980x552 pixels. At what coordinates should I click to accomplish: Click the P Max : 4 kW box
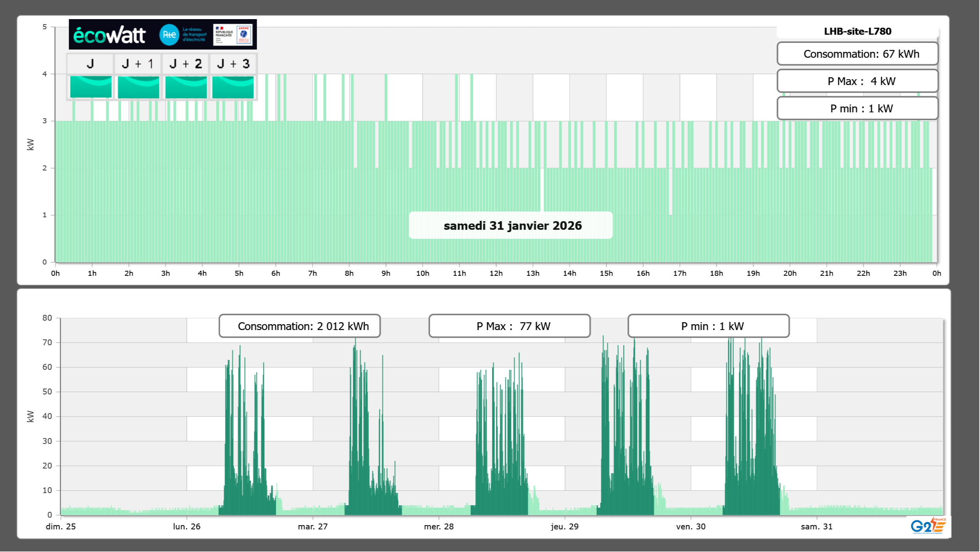(857, 81)
